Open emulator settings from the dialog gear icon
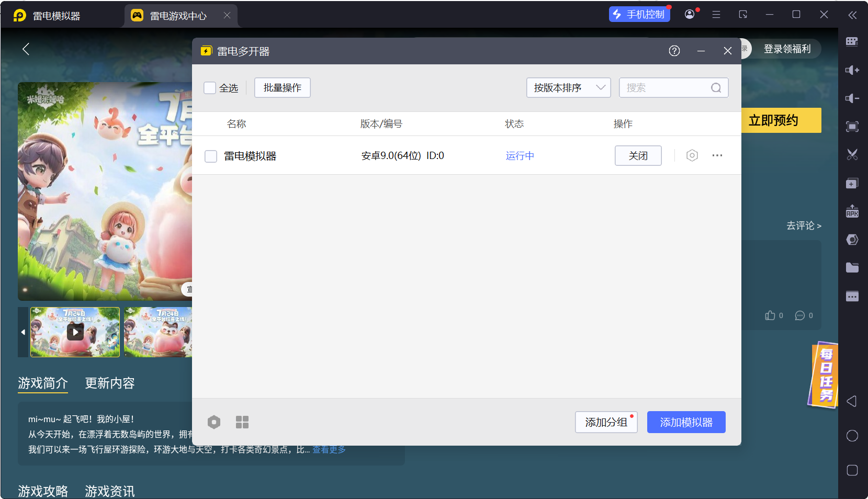This screenshot has width=868, height=499. click(692, 155)
